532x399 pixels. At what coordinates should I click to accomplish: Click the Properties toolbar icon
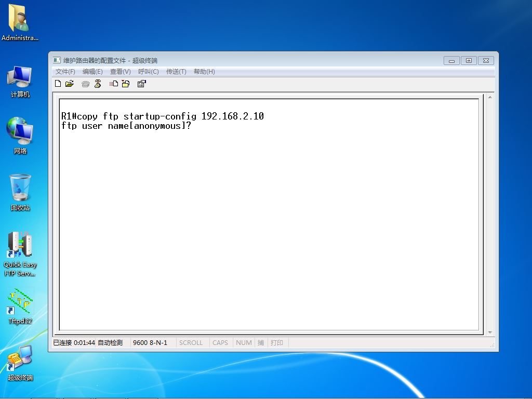point(141,84)
